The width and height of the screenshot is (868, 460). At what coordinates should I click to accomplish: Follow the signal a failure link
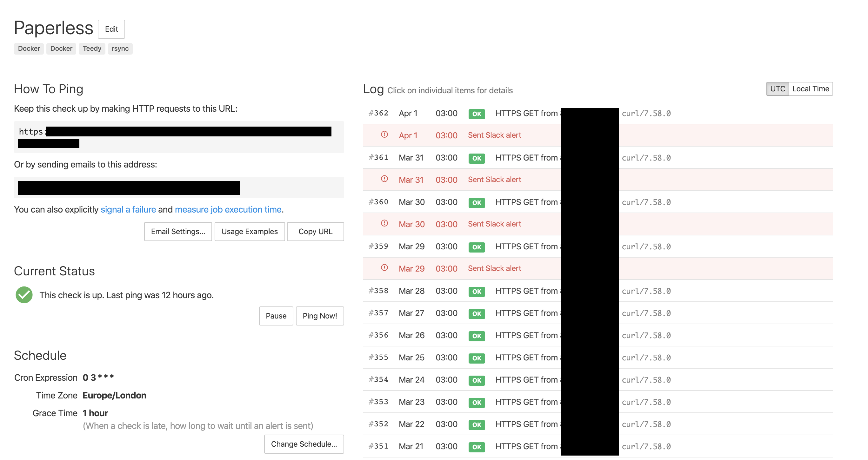[x=128, y=209]
